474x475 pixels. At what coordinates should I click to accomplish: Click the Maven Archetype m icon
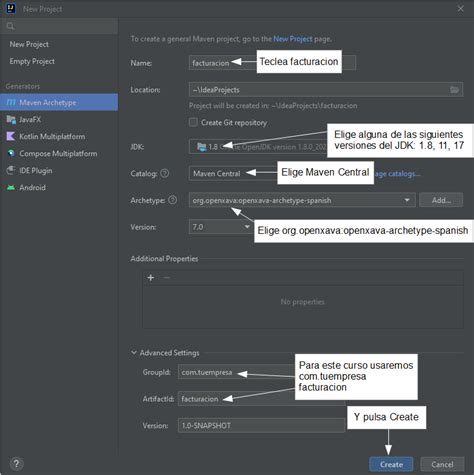(11, 102)
